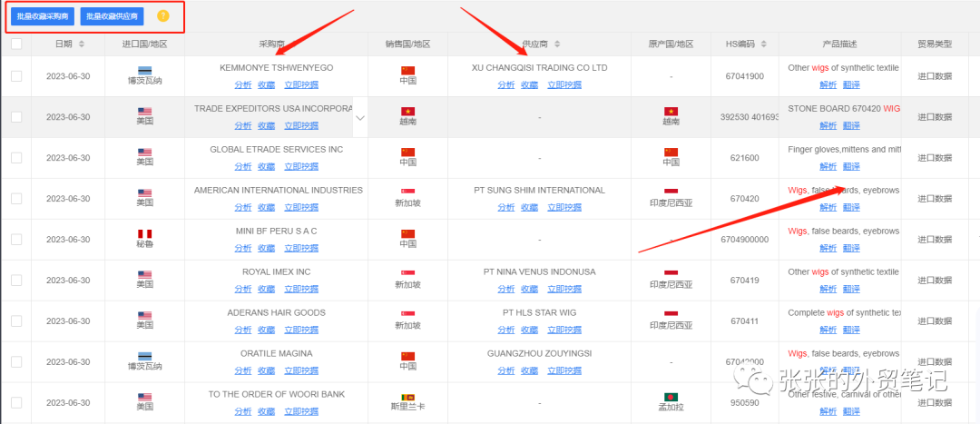Select the ROYAL IMEX INC row checkbox
980x424 pixels.
pos(16,281)
